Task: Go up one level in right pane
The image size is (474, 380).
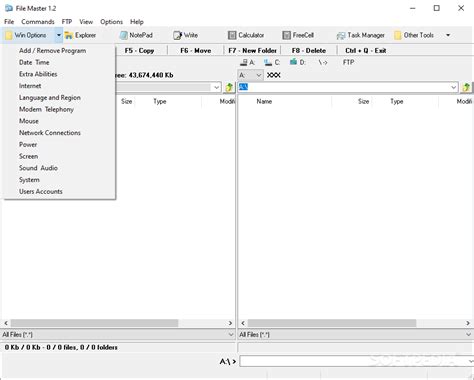Action: coord(466,87)
